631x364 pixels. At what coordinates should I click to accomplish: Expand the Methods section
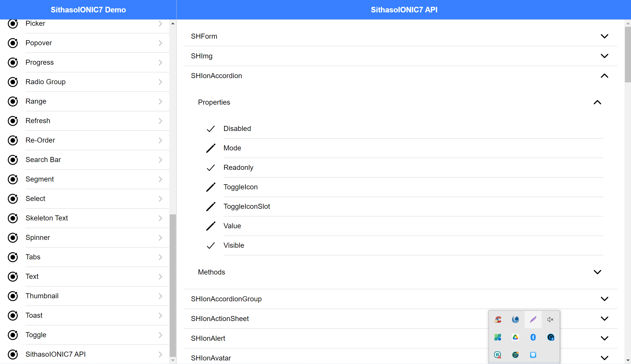coord(597,272)
